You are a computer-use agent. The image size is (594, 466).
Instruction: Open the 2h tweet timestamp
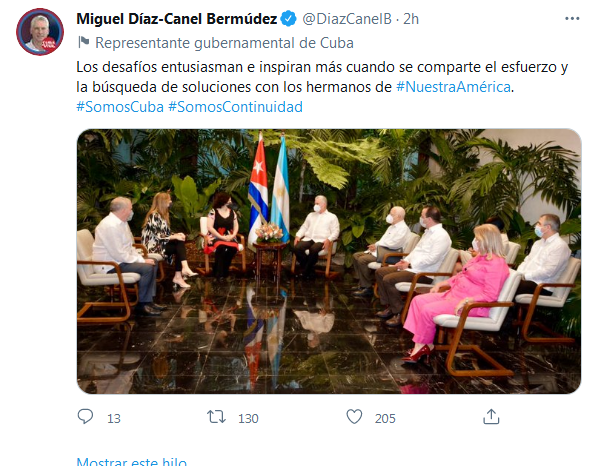[x=411, y=19]
